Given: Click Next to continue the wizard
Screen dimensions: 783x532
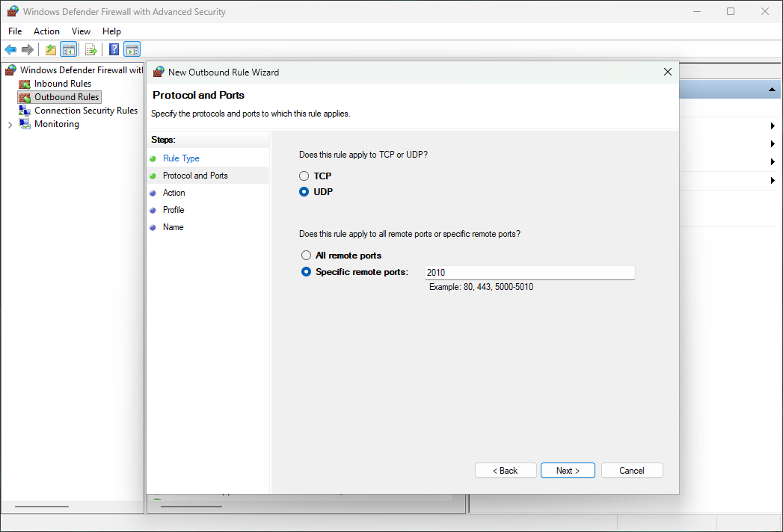Looking at the screenshot, I should point(568,471).
